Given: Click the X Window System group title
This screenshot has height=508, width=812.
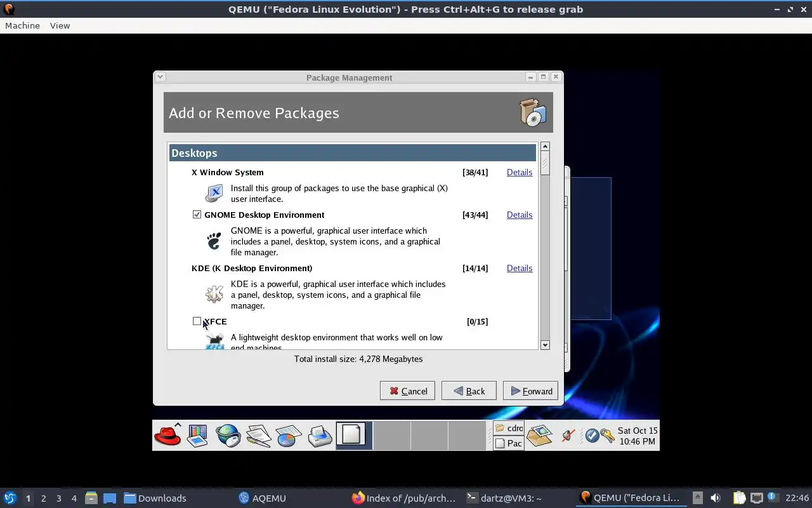Looking at the screenshot, I should tap(227, 172).
